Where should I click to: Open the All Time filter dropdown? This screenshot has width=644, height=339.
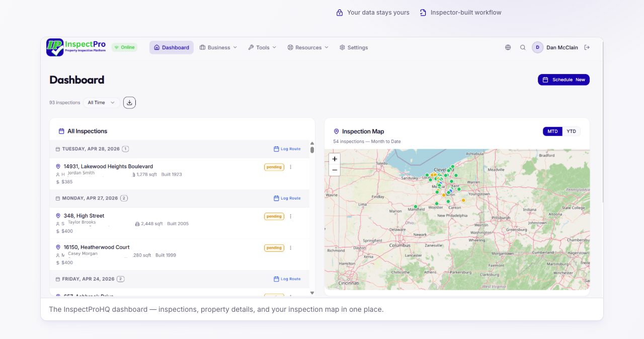(x=102, y=103)
